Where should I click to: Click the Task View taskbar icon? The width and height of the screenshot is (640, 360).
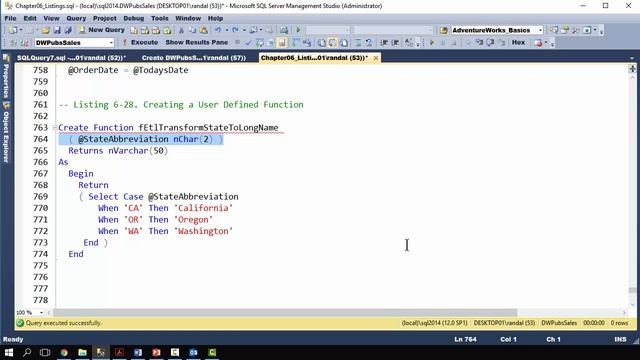tap(45, 352)
